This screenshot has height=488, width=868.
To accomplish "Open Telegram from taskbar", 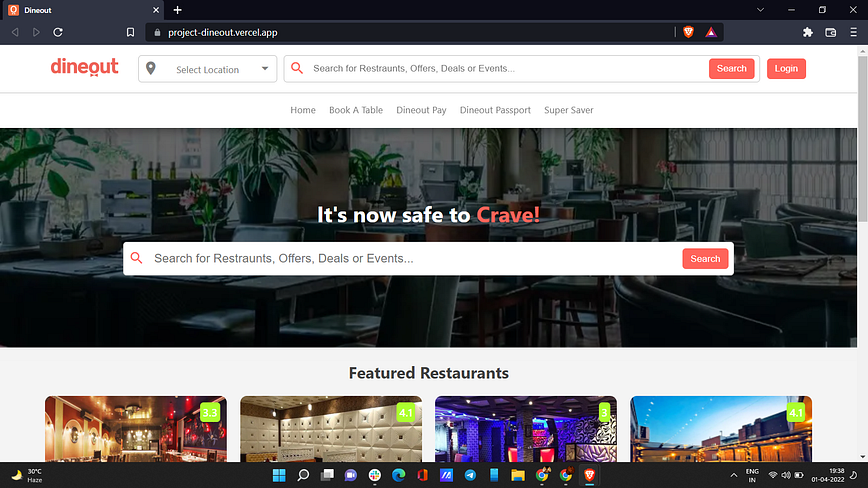I will [x=471, y=475].
